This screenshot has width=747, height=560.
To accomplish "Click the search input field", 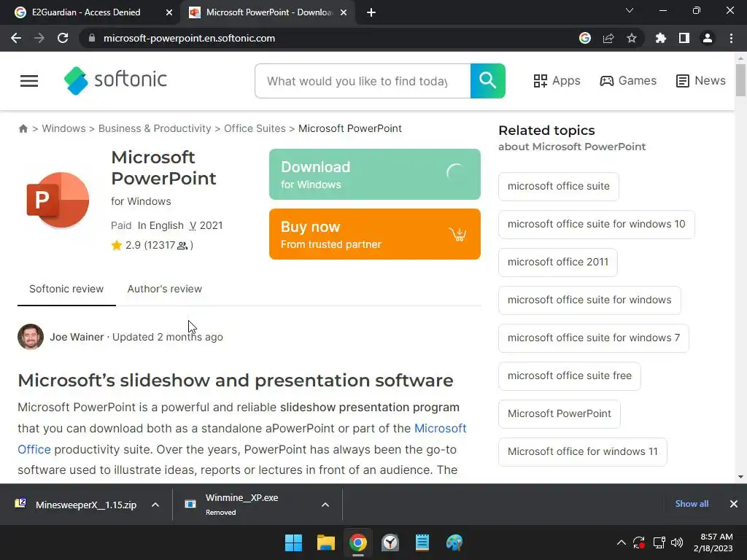I will (363, 81).
